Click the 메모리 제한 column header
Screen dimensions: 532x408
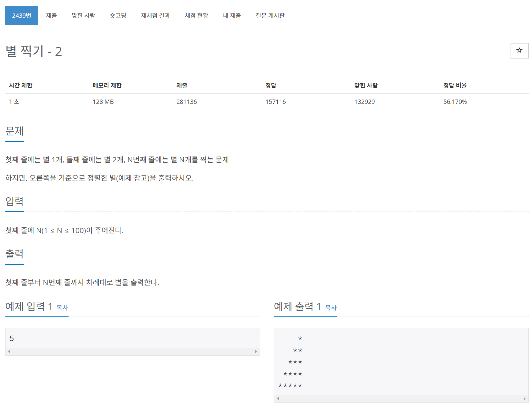tap(107, 85)
